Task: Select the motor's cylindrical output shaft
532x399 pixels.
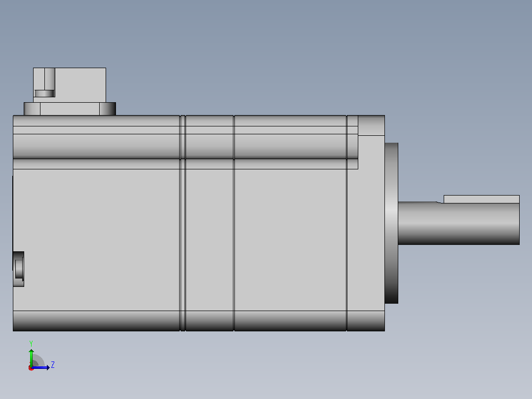Action: click(x=459, y=223)
